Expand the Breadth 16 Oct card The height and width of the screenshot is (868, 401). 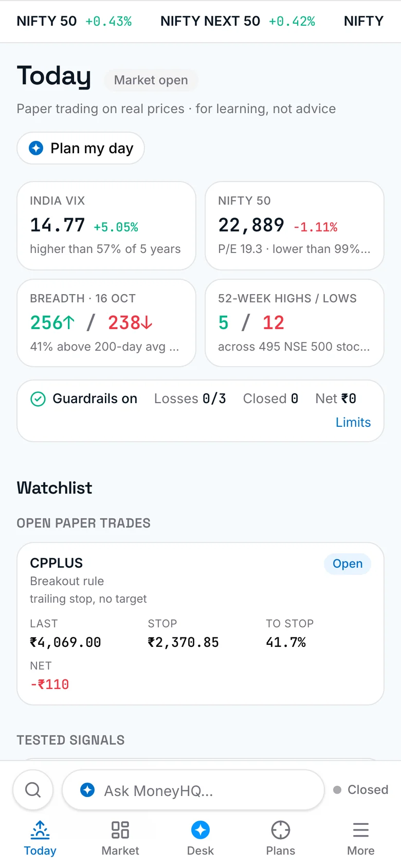click(106, 323)
